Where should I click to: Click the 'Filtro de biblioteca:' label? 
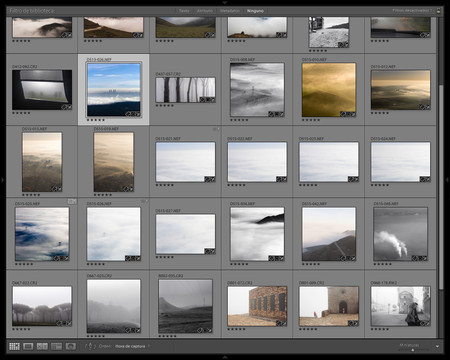point(32,11)
